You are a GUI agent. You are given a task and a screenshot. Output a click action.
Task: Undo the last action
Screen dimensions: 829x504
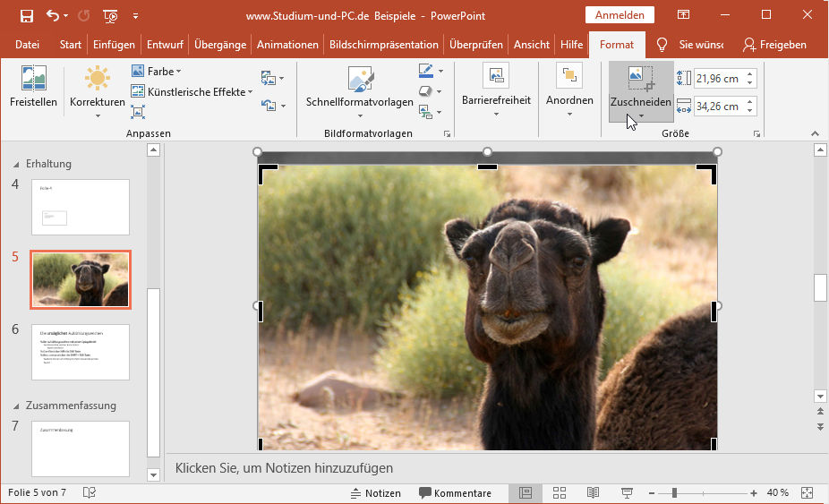(x=52, y=15)
